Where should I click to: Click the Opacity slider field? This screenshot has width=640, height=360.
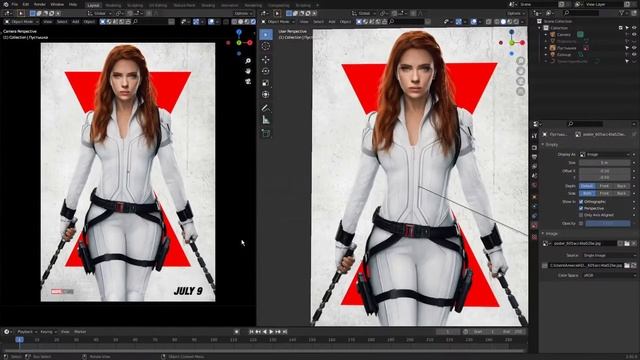click(608, 223)
